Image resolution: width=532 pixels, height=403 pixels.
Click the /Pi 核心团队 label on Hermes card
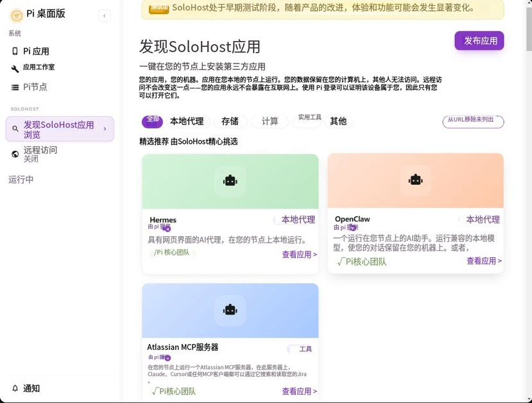(x=172, y=253)
